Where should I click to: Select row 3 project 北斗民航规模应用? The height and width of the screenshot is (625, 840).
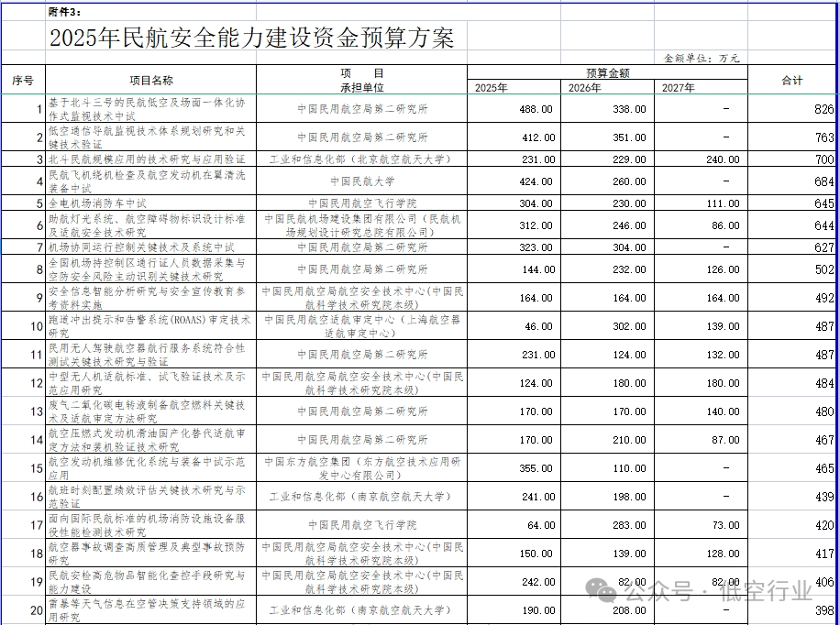(151, 159)
